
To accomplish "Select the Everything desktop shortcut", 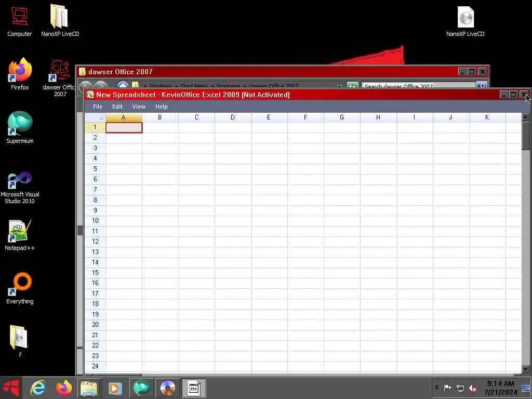I will pos(20,288).
